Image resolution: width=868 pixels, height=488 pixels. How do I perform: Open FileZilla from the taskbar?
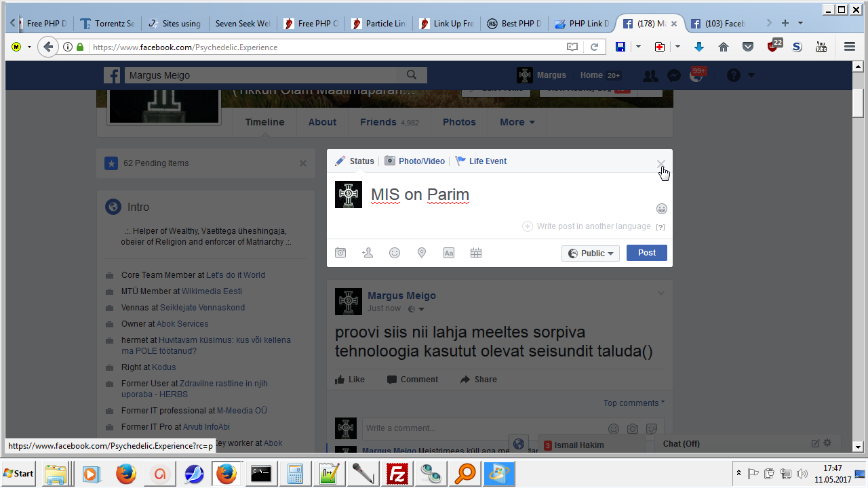396,474
